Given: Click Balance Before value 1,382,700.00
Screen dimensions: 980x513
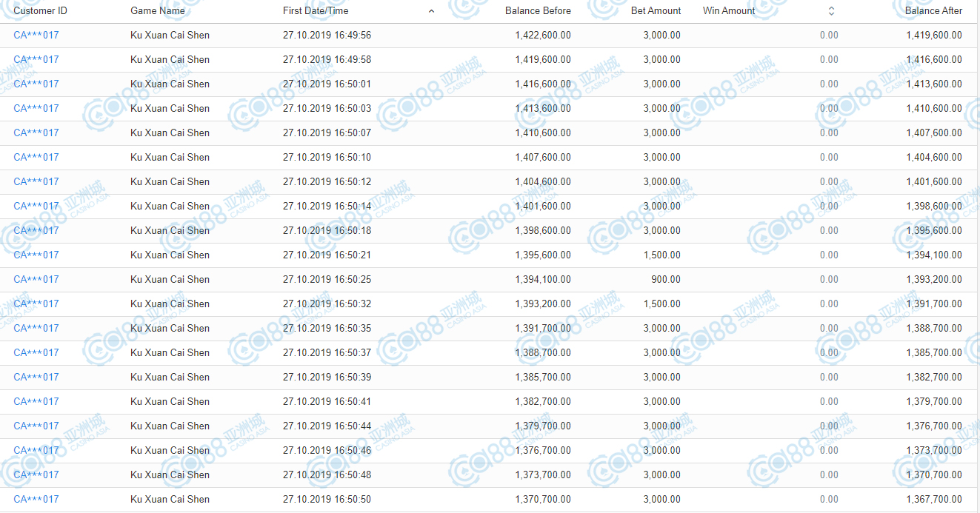Looking at the screenshot, I should click(543, 402).
